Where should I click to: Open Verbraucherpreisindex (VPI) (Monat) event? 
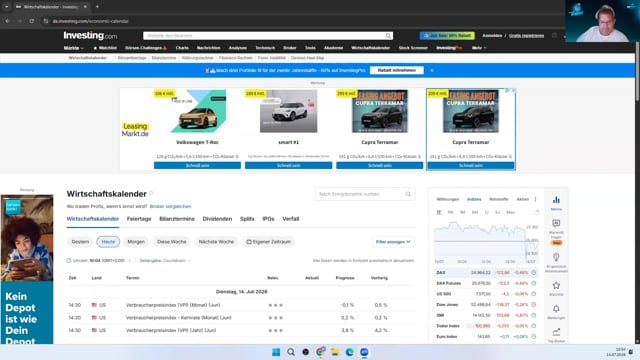[x=173, y=305]
